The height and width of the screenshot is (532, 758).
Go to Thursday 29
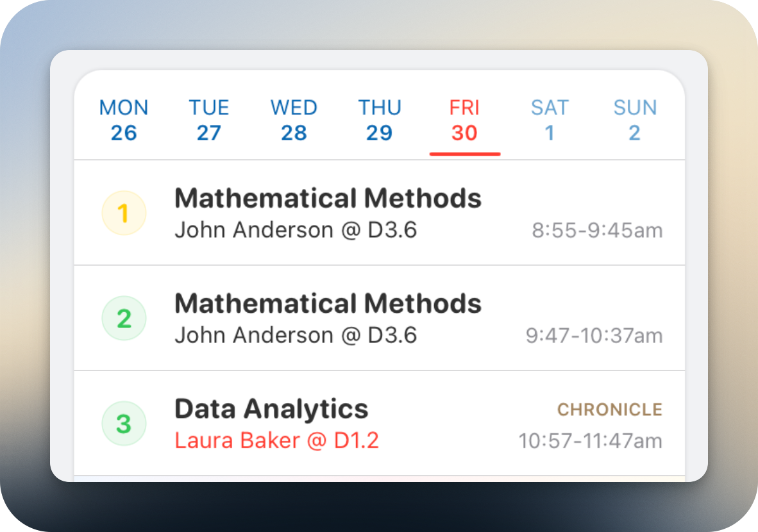pos(380,120)
